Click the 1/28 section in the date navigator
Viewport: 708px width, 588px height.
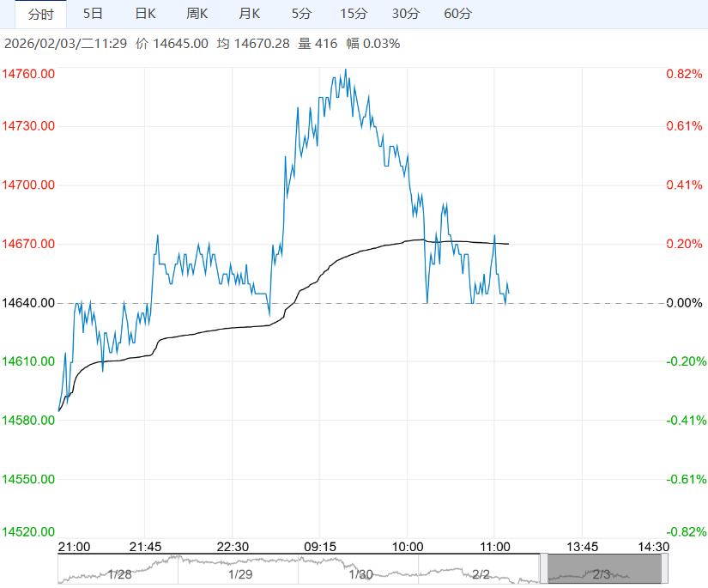tap(119, 573)
